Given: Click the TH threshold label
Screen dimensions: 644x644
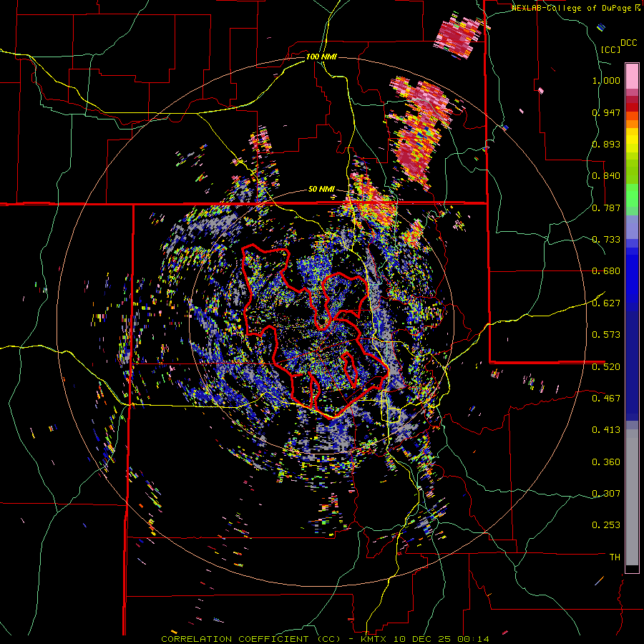Looking at the screenshot, I should 615,557.
